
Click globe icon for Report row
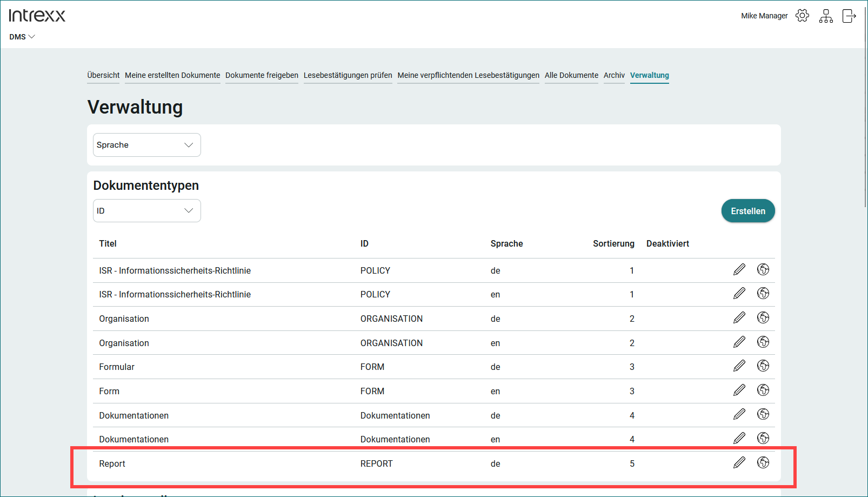(x=763, y=462)
